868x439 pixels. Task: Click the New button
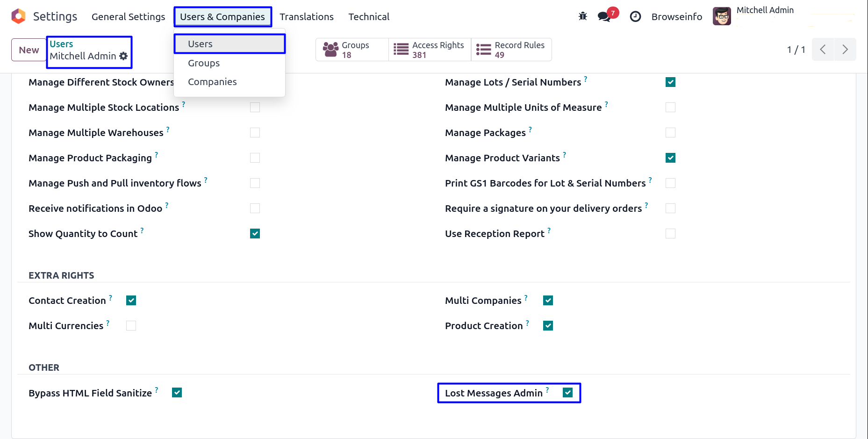click(x=29, y=50)
